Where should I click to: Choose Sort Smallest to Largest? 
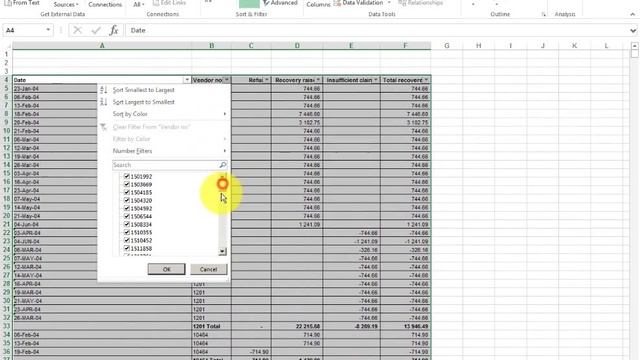[x=143, y=90]
